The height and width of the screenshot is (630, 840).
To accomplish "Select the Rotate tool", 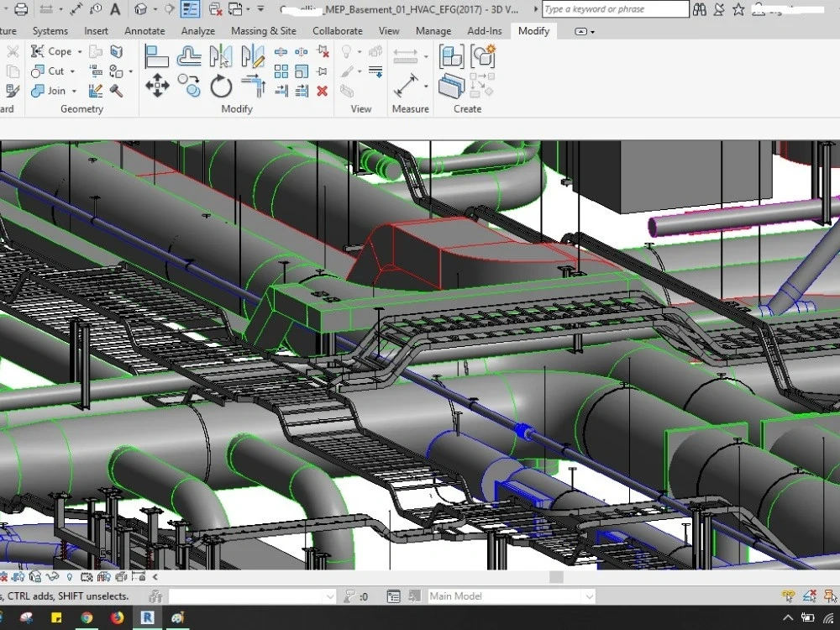I will pyautogui.click(x=221, y=86).
